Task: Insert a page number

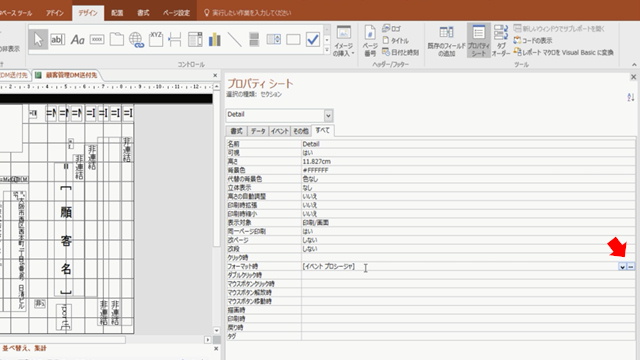Action: (x=370, y=41)
